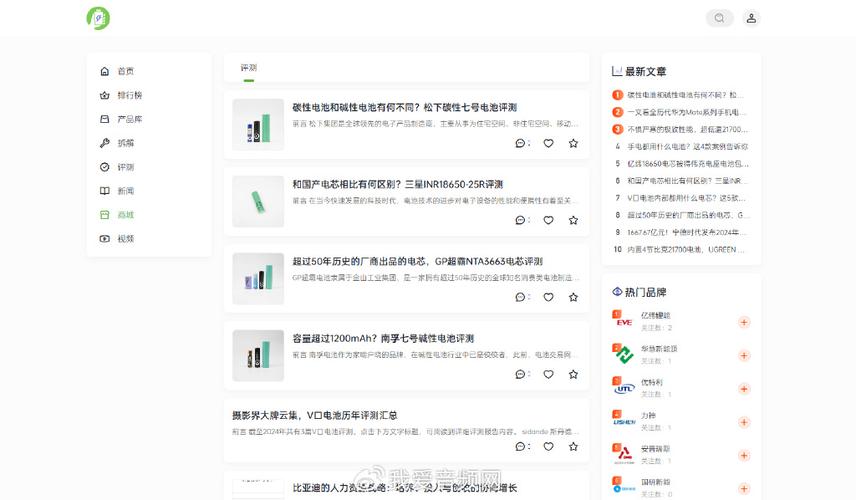The width and height of the screenshot is (856, 500).
Task: Go to 首页 in the sidebar
Action: pyautogui.click(x=125, y=71)
